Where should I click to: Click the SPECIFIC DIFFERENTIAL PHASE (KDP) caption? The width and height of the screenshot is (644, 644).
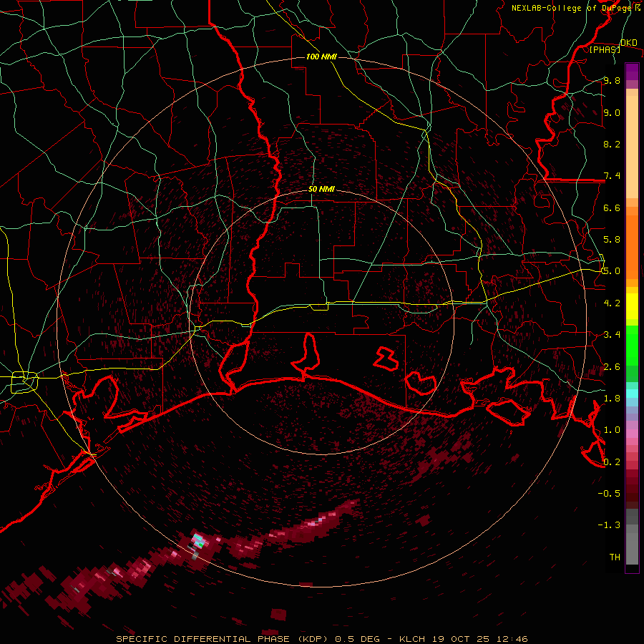pos(223,639)
